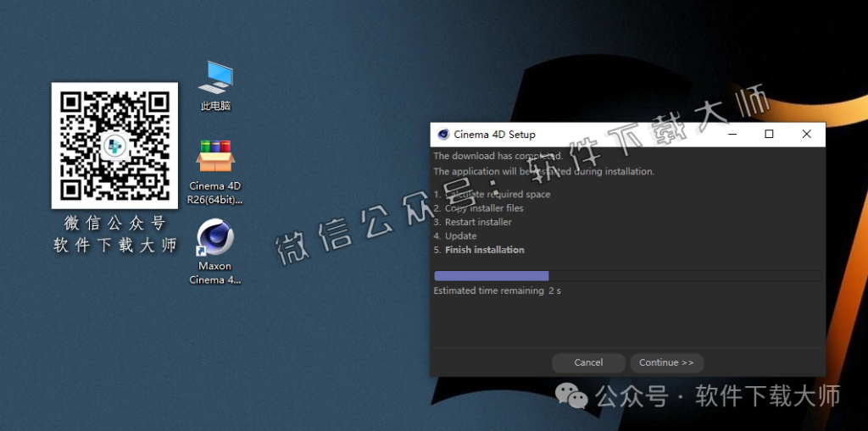
Task: Click the "Update" step in the list
Action: coord(460,236)
